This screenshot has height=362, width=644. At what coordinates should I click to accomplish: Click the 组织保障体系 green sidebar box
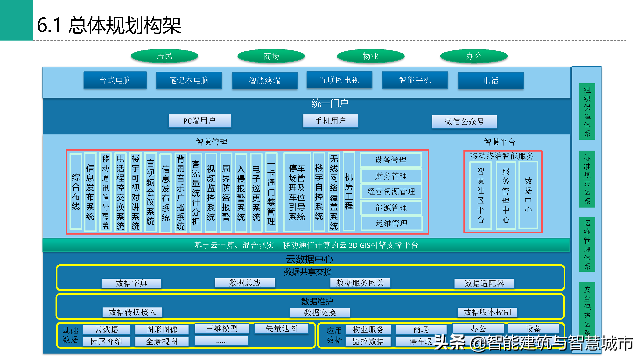(587, 111)
